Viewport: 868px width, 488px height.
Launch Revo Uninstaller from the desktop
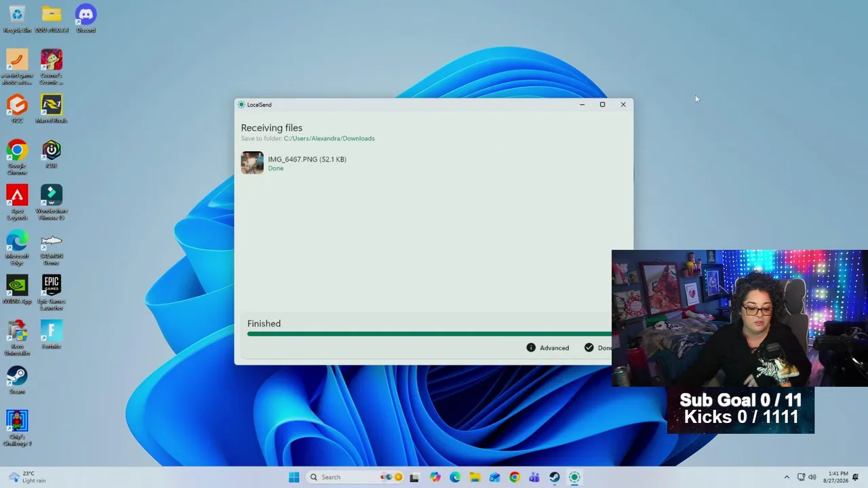(17, 338)
